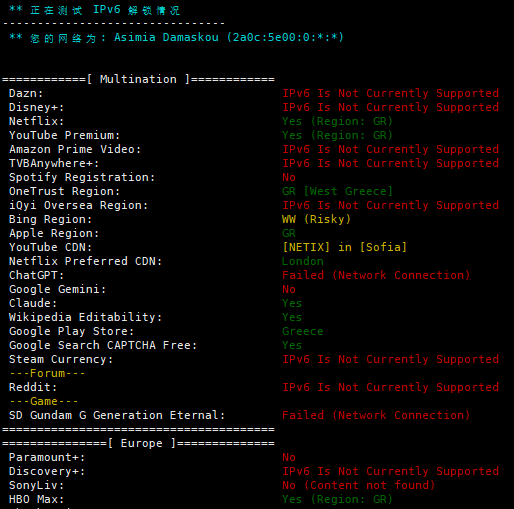The width and height of the screenshot is (514, 509).
Task: Click the 'Google Play Store:' label
Action: pos(71,331)
